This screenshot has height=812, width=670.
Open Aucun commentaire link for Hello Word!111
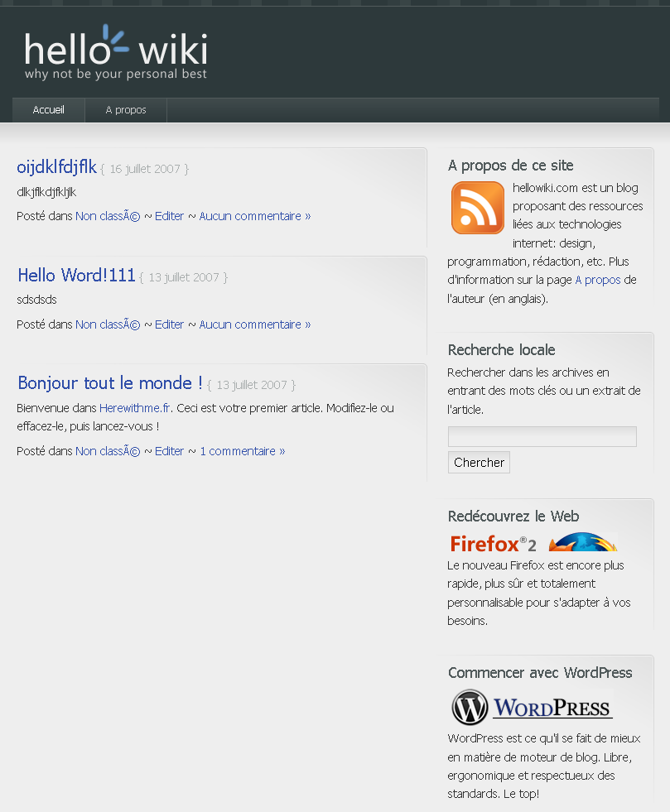point(254,324)
